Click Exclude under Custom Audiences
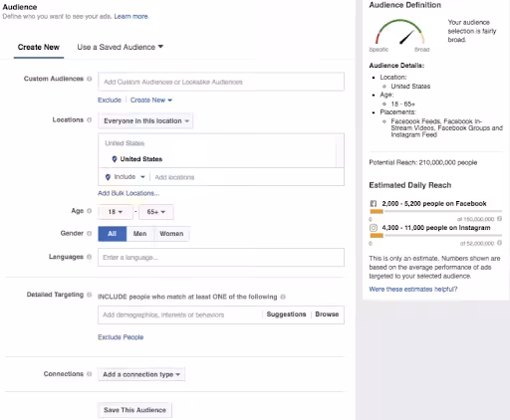This screenshot has width=510, height=420. [110, 100]
